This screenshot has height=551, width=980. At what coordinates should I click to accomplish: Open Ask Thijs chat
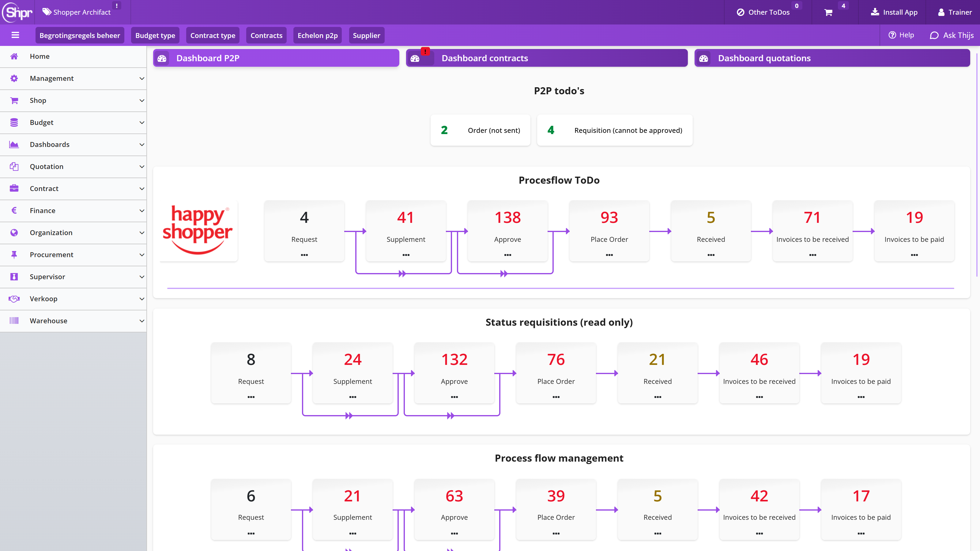click(x=952, y=36)
